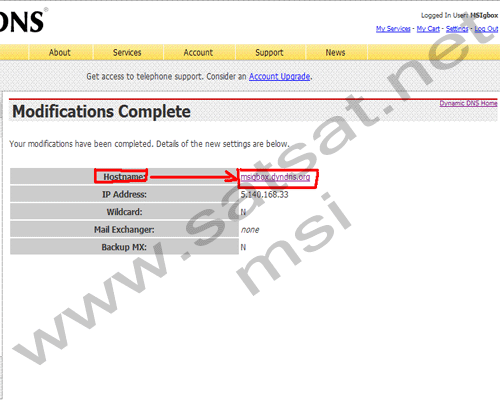500x400 pixels.
Task: Open the Support menu
Action: coord(269,53)
